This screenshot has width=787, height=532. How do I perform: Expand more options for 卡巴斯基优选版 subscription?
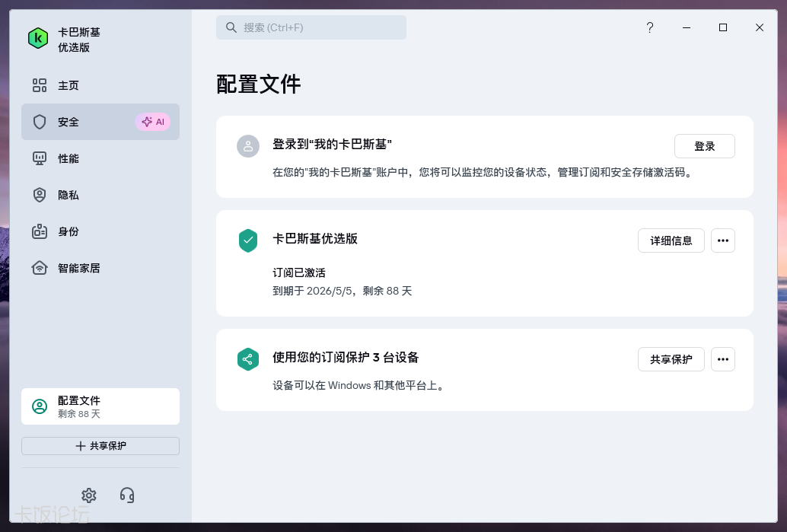(x=722, y=241)
